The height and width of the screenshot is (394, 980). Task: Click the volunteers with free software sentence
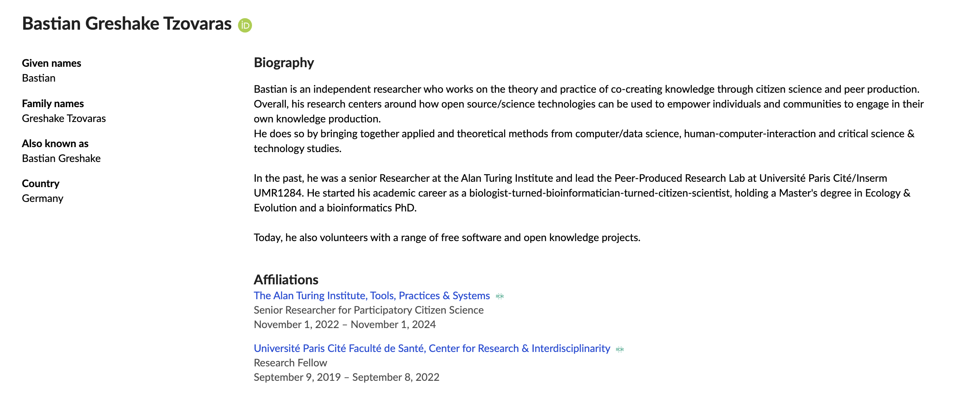point(447,237)
